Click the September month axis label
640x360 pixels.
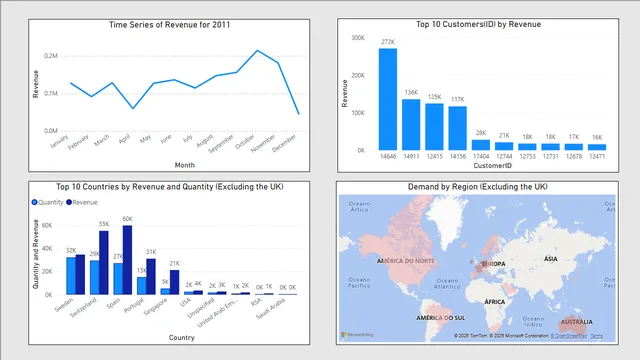point(221,144)
